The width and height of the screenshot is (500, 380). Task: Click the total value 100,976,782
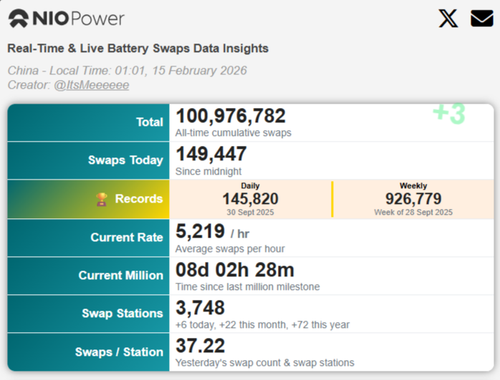point(231,116)
